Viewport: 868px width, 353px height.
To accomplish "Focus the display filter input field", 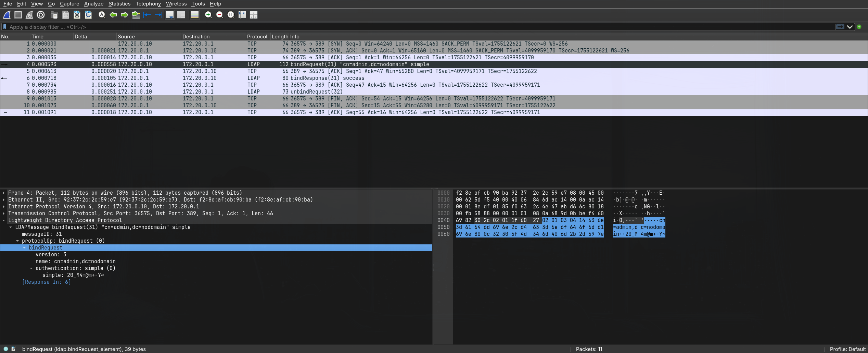I will click(x=421, y=27).
